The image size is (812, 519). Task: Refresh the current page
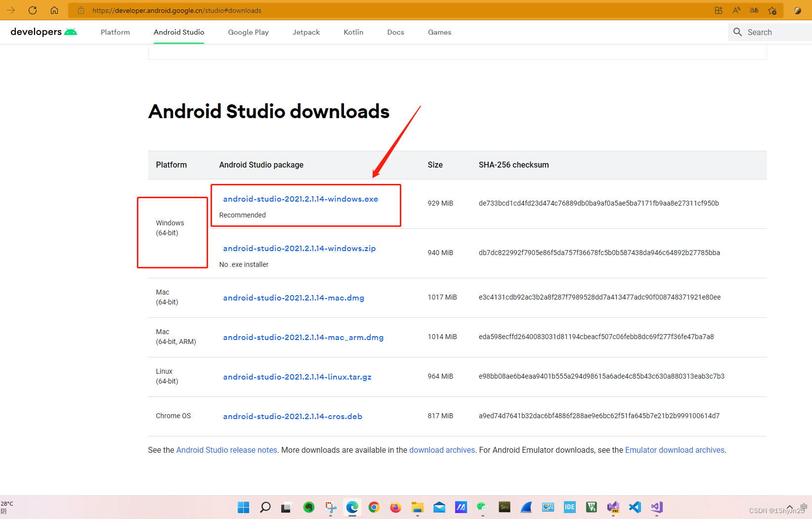33,10
